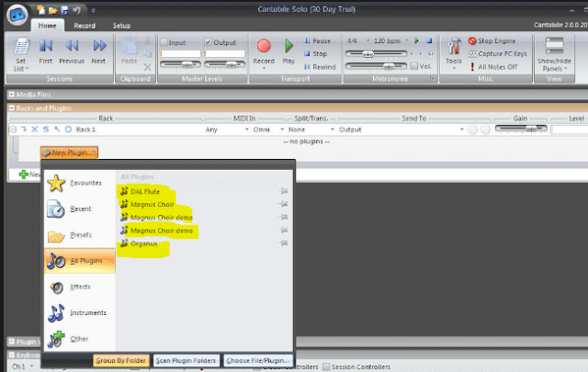
Task: Start the metronome with its green play icon
Action: (x=416, y=40)
